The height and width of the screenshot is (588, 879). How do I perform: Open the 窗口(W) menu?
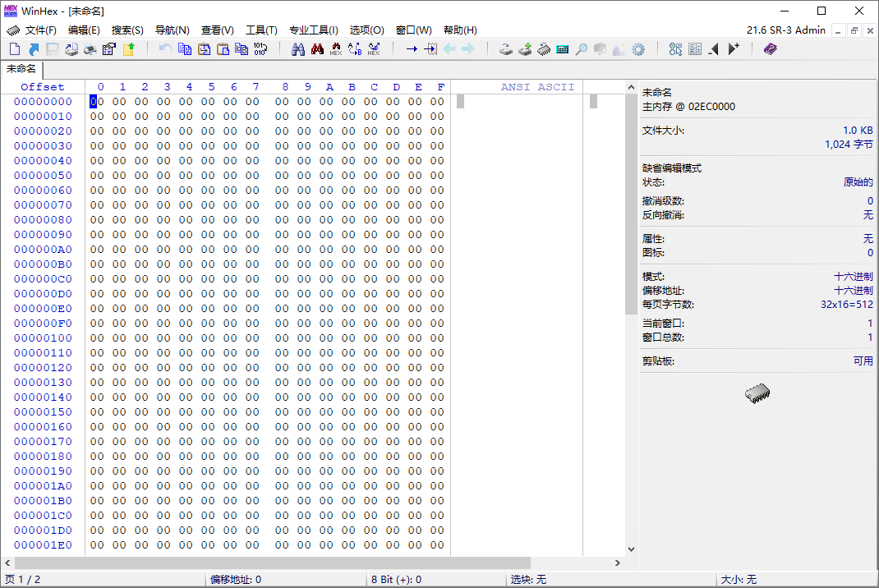(x=412, y=30)
